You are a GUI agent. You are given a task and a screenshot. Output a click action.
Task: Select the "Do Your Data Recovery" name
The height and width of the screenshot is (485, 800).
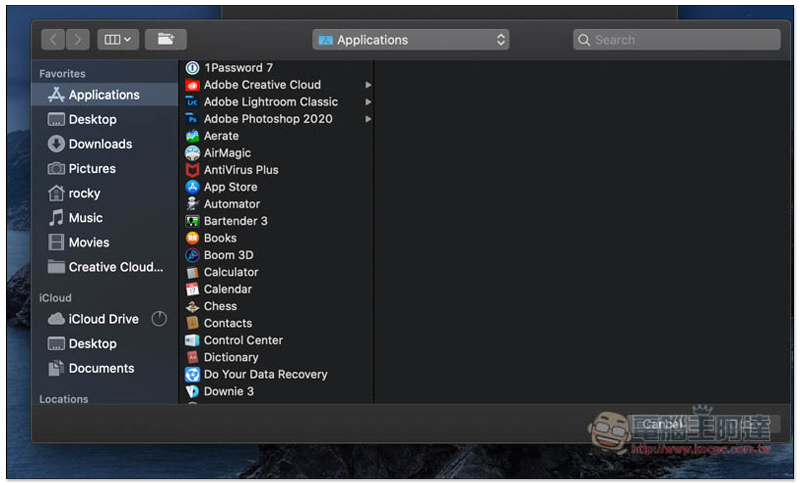click(266, 374)
